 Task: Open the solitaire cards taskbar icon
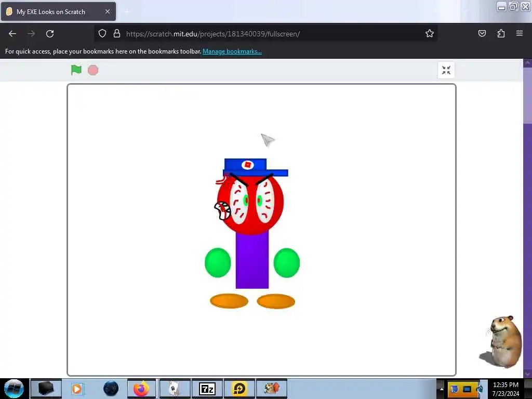pyautogui.click(x=175, y=389)
